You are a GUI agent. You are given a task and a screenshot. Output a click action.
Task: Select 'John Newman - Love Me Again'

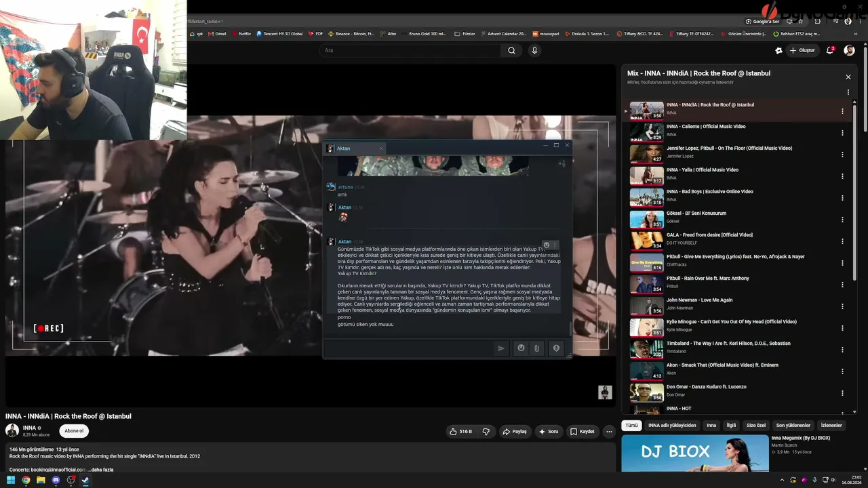[700, 300]
